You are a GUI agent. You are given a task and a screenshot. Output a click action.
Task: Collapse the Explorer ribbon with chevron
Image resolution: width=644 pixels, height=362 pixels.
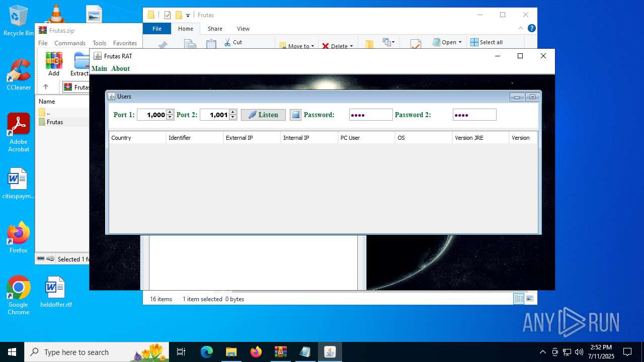[521, 29]
